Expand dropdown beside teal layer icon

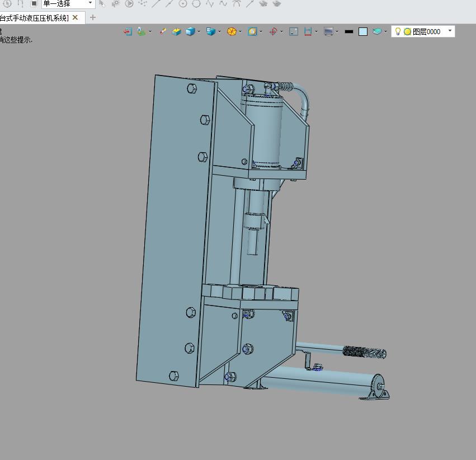point(385,32)
